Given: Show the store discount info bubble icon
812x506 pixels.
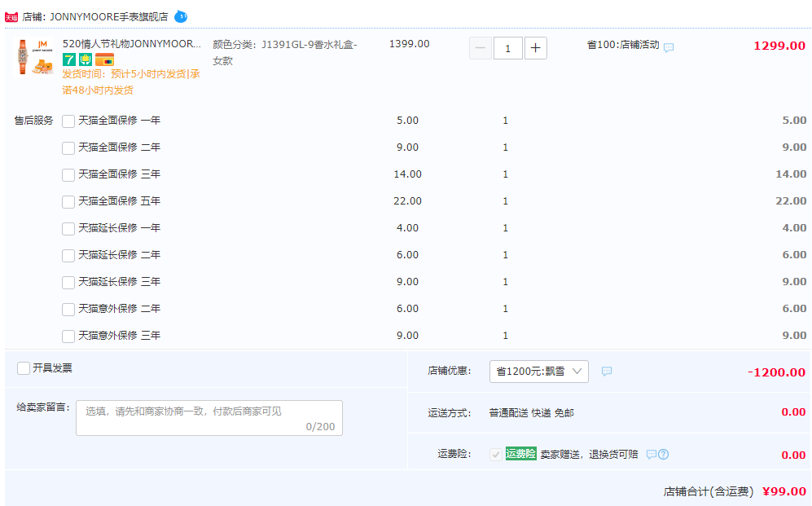Looking at the screenshot, I should [607, 372].
